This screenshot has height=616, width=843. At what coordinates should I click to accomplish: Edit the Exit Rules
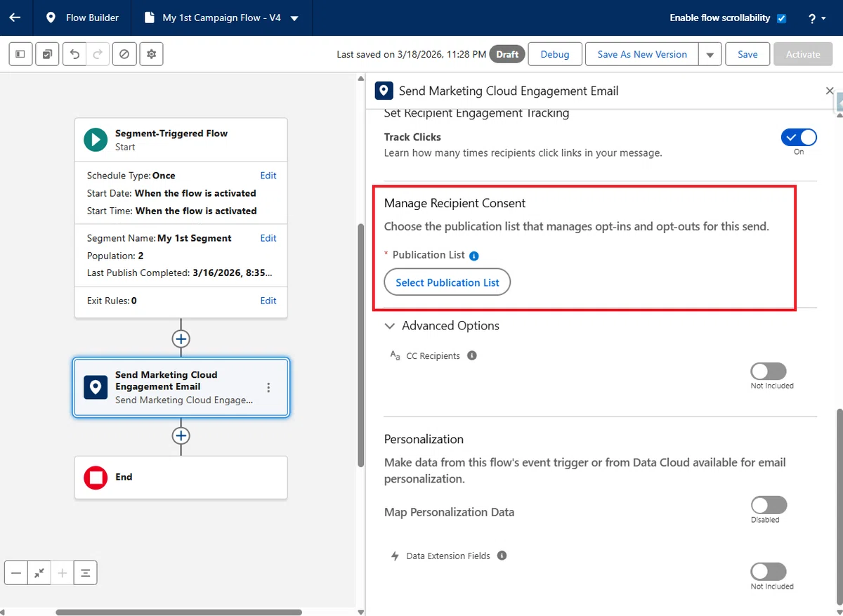(x=268, y=301)
